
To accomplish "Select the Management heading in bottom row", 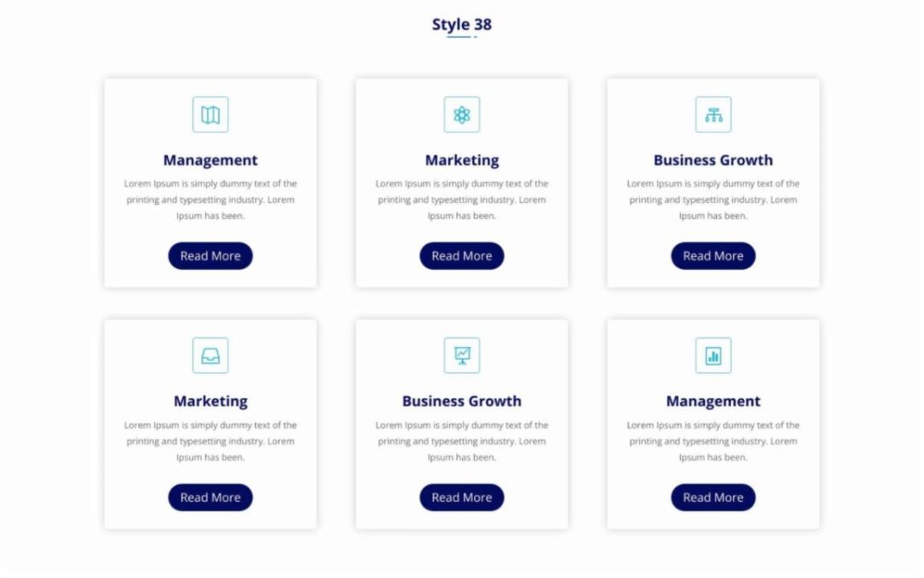I will [713, 402].
